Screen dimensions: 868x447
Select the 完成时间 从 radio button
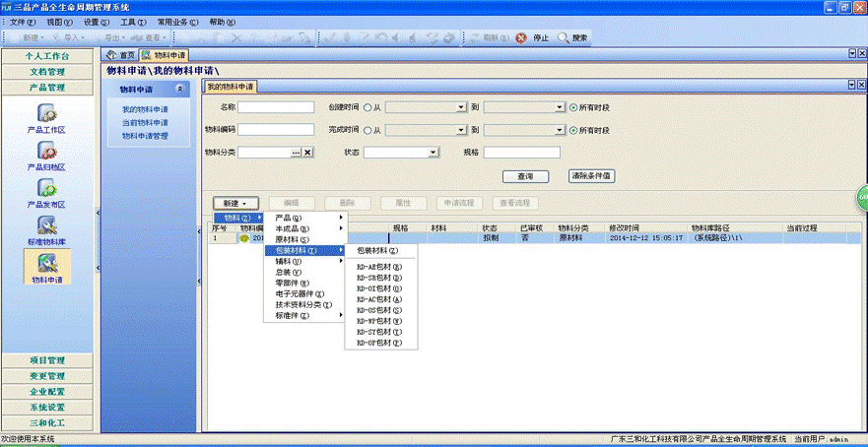(367, 130)
